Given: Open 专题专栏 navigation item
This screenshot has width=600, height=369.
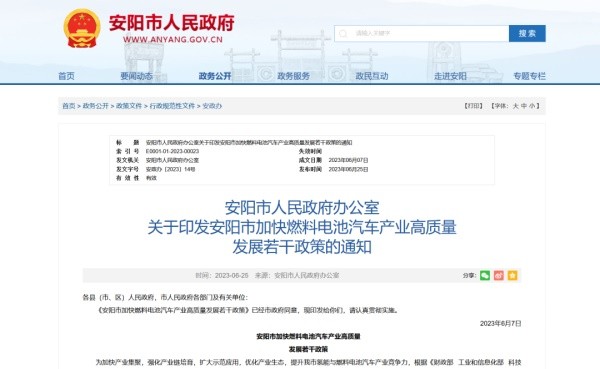Looking at the screenshot, I should (x=530, y=76).
